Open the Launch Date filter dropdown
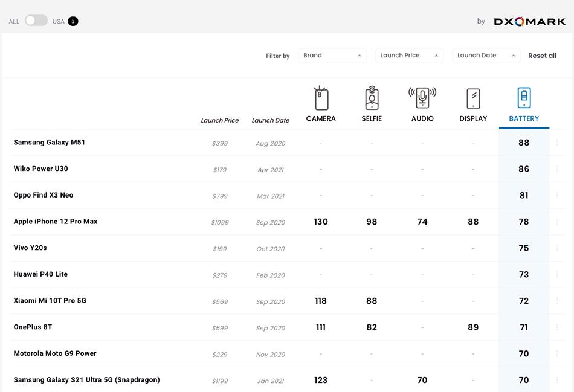 click(486, 56)
